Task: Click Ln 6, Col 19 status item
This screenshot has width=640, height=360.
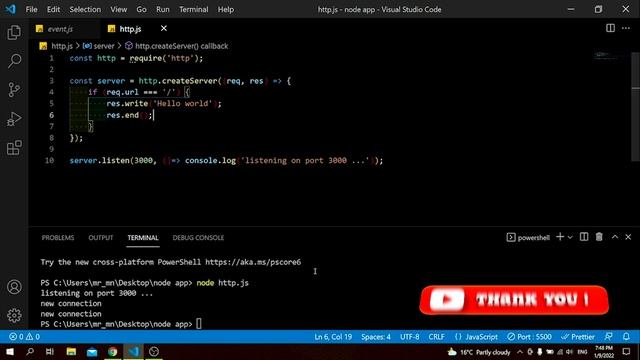Action: tap(333, 337)
